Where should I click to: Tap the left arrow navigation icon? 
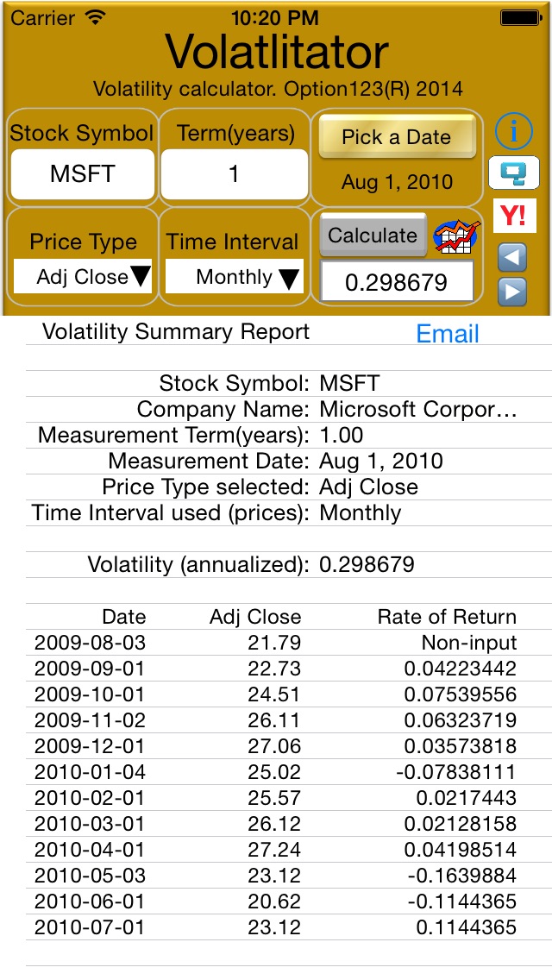click(x=513, y=256)
